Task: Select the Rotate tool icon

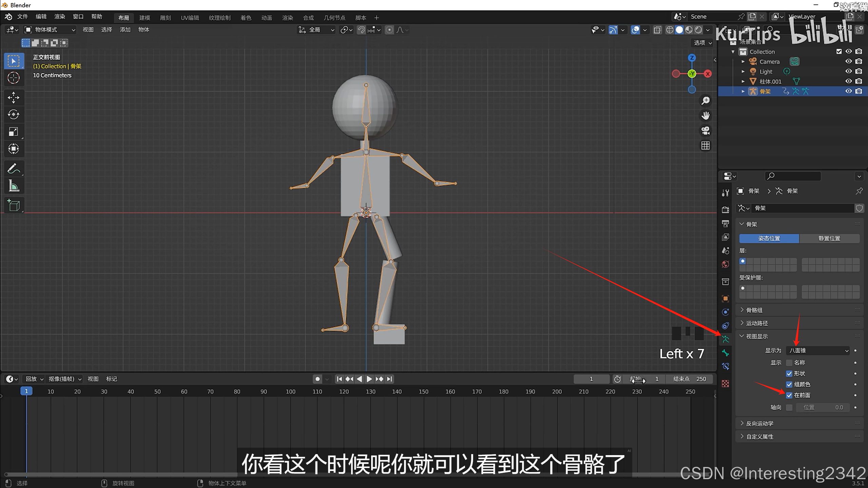Action: pyautogui.click(x=14, y=115)
